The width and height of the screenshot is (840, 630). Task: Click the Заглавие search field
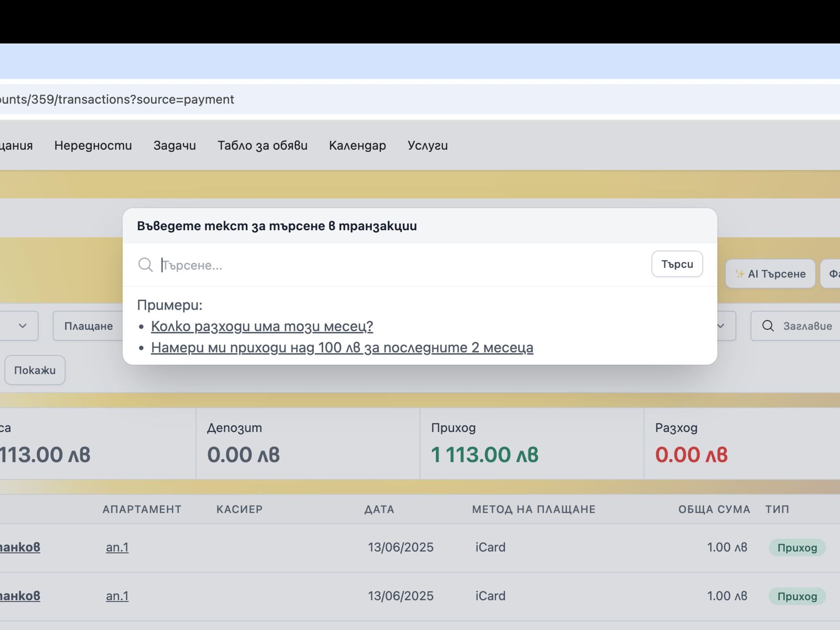pyautogui.click(x=807, y=326)
